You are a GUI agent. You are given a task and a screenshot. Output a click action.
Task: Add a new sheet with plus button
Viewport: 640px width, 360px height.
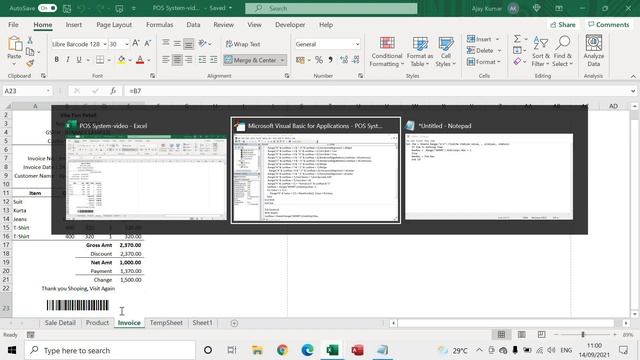pos(234,323)
